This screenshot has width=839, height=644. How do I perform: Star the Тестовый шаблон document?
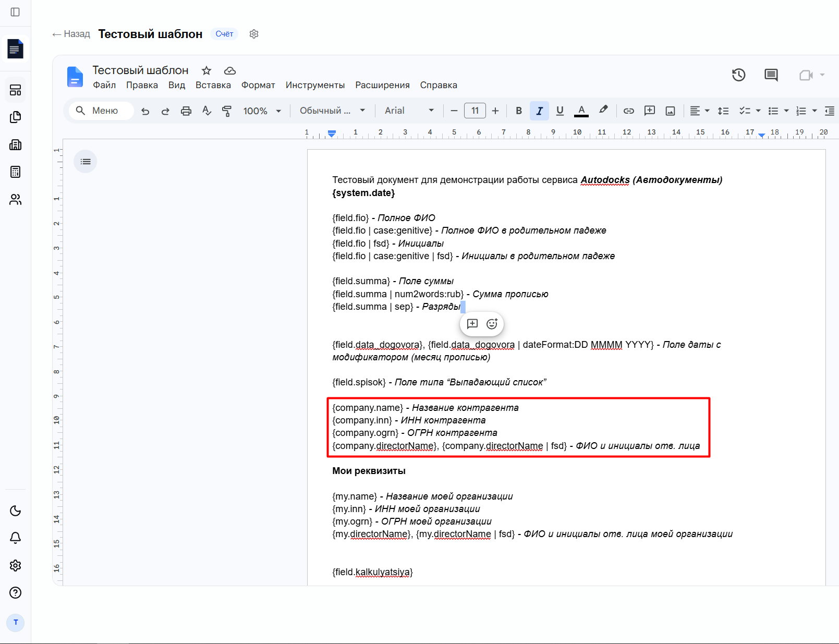pos(206,70)
